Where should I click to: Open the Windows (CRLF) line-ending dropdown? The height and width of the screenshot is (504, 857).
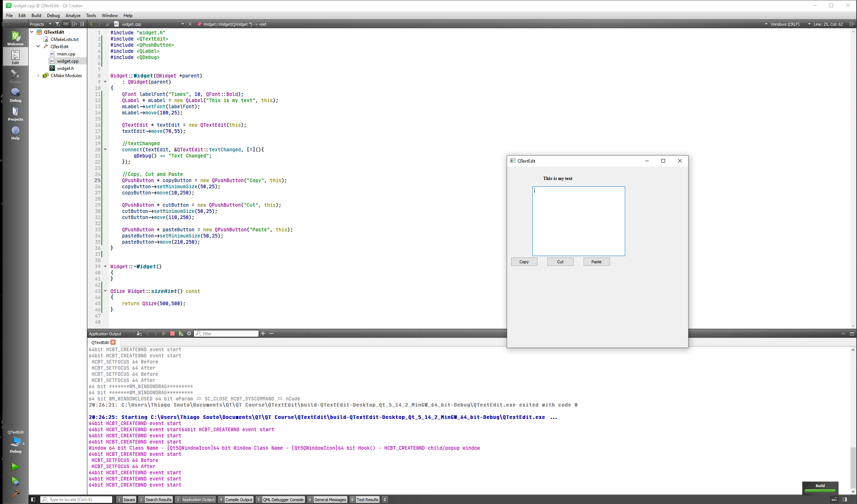(x=790, y=24)
